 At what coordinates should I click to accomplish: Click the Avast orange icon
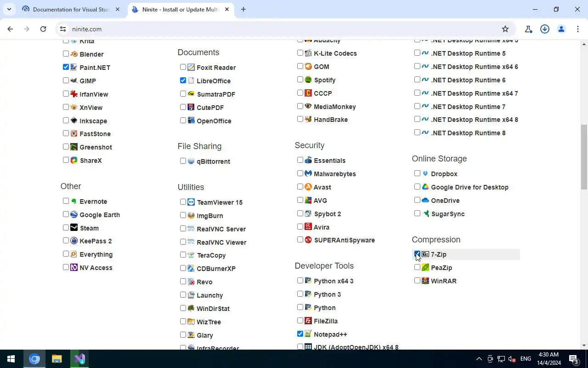tap(308, 187)
